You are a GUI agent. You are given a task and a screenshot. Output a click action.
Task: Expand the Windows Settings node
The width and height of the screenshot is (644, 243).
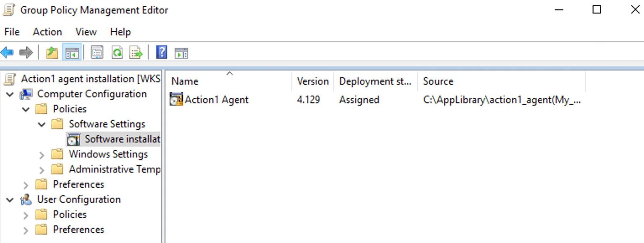click(x=42, y=155)
